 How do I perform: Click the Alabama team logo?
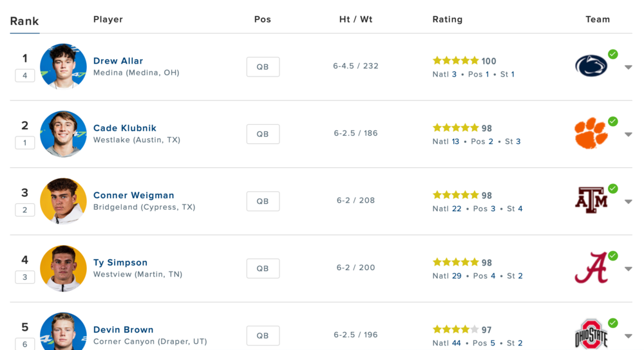[x=591, y=268]
